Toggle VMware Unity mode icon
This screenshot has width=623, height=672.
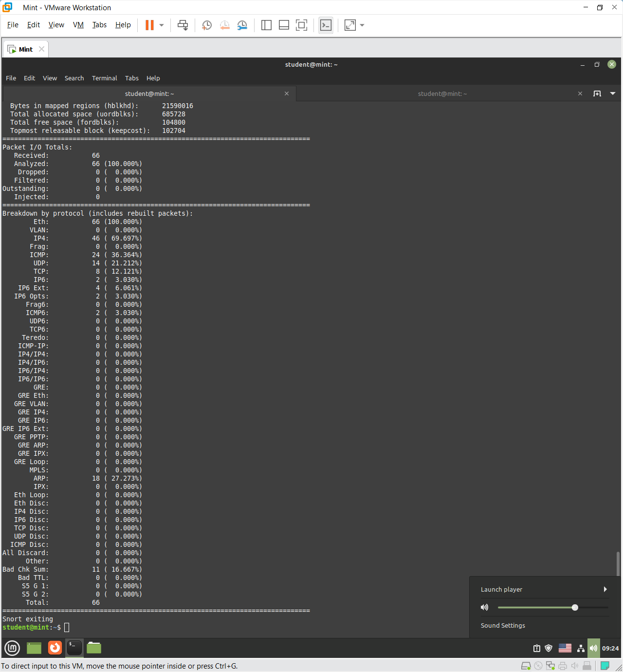pos(350,25)
